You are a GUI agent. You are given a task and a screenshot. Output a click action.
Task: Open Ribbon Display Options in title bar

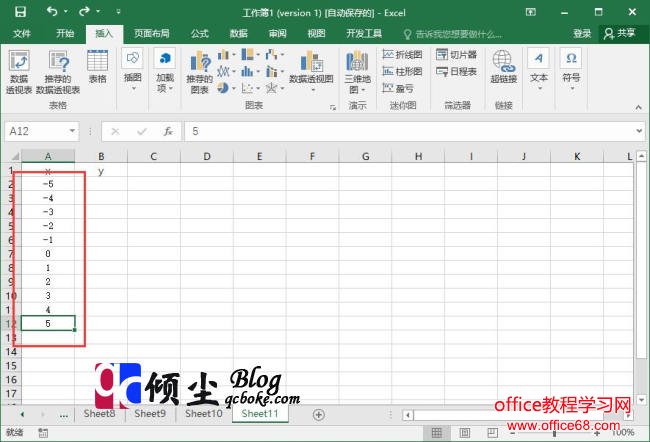(531, 12)
